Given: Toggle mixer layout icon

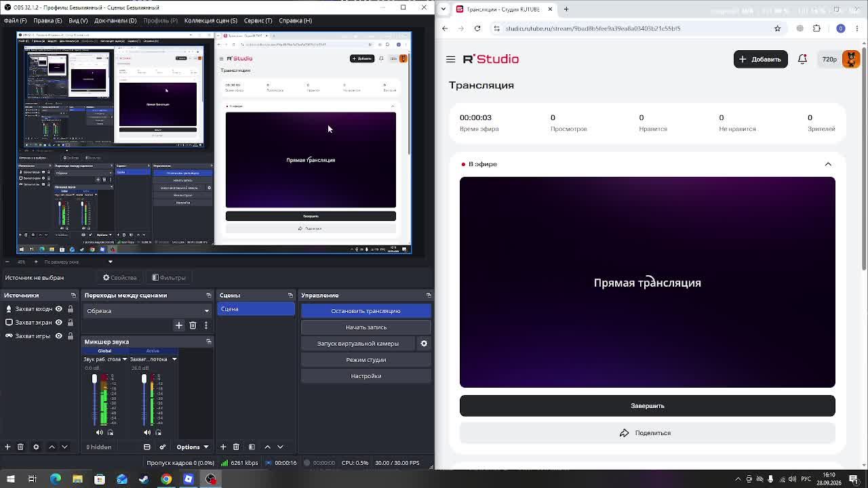Looking at the screenshot, I should click(146, 447).
